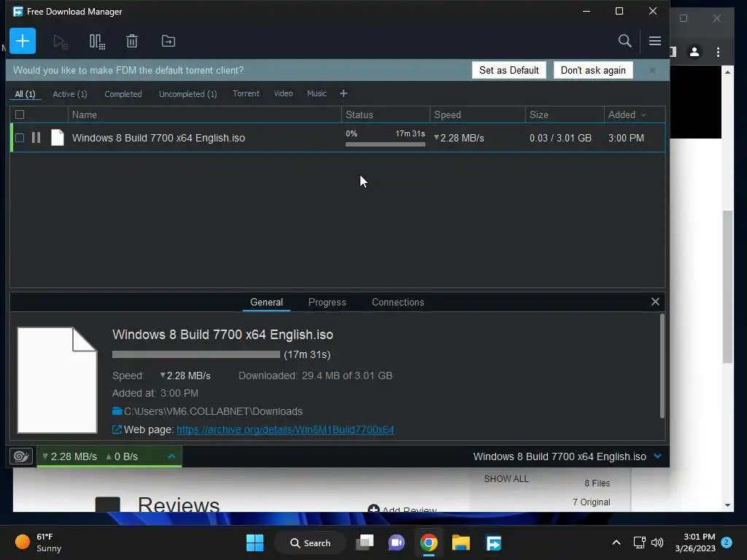Open Chrome three-dot menu

pyautogui.click(x=718, y=52)
